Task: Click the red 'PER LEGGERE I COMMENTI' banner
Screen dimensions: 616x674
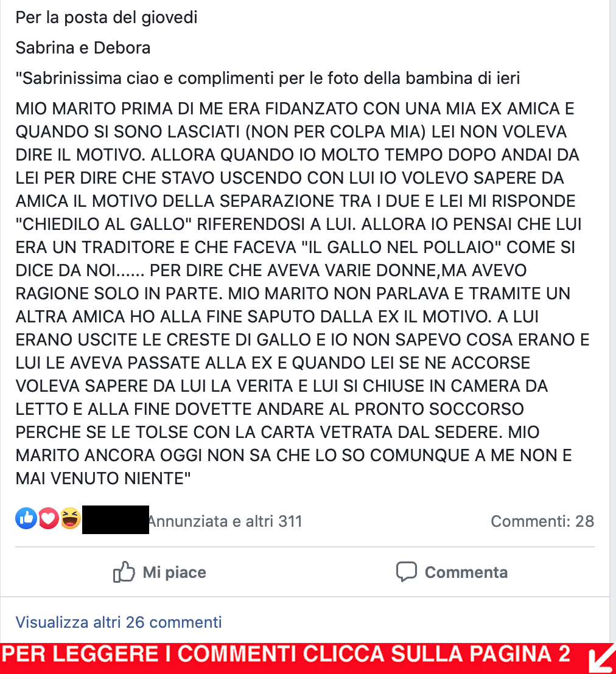Action: point(308,658)
